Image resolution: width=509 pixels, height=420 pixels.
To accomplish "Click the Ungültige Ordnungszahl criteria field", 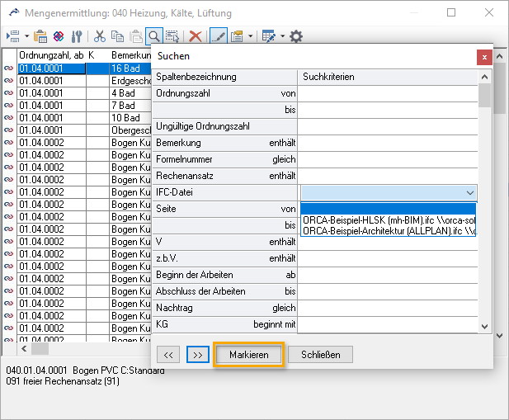I will pos(388,127).
